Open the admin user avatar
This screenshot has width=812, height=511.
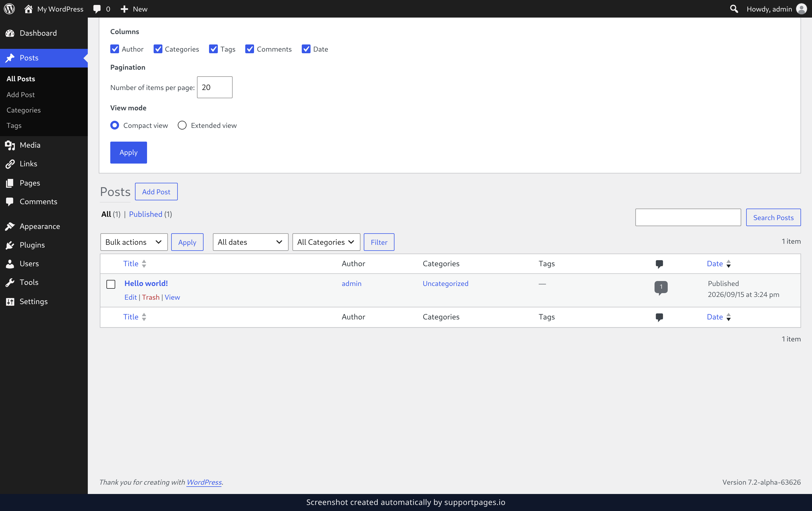pyautogui.click(x=801, y=9)
